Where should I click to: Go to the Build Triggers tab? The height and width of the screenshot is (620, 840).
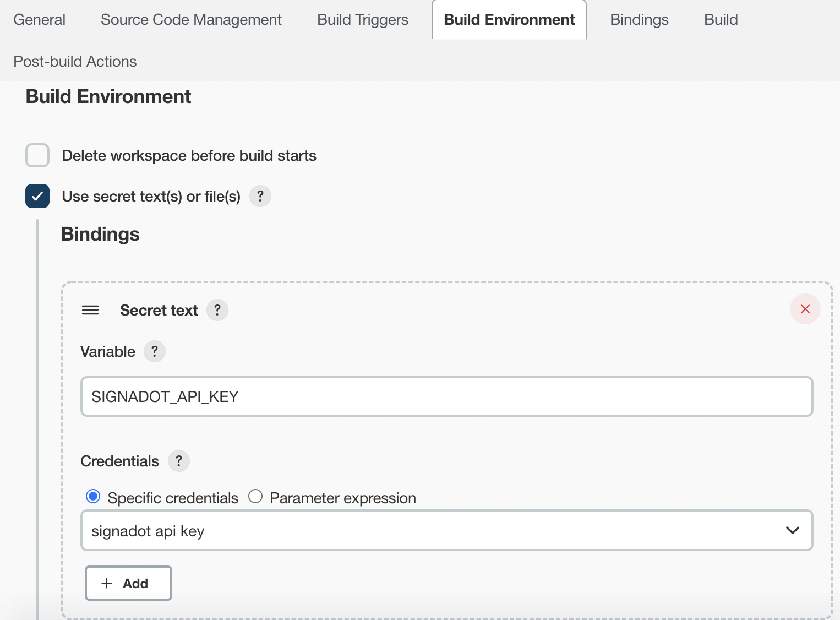(363, 20)
